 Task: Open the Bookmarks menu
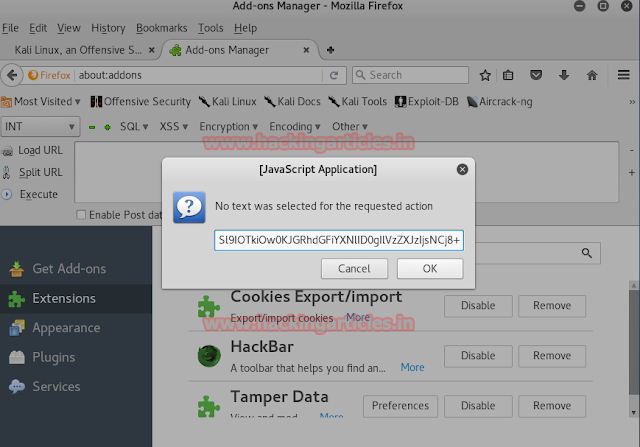[x=162, y=28]
